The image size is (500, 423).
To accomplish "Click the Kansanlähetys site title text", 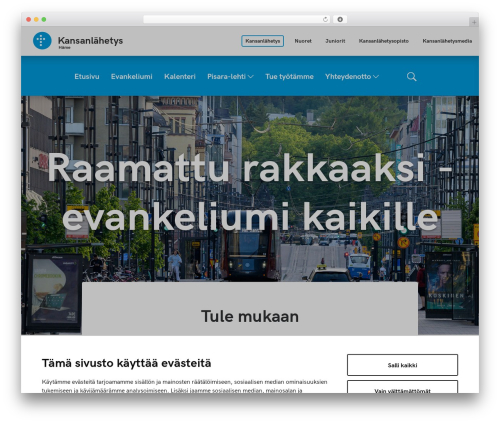I will [x=90, y=41].
